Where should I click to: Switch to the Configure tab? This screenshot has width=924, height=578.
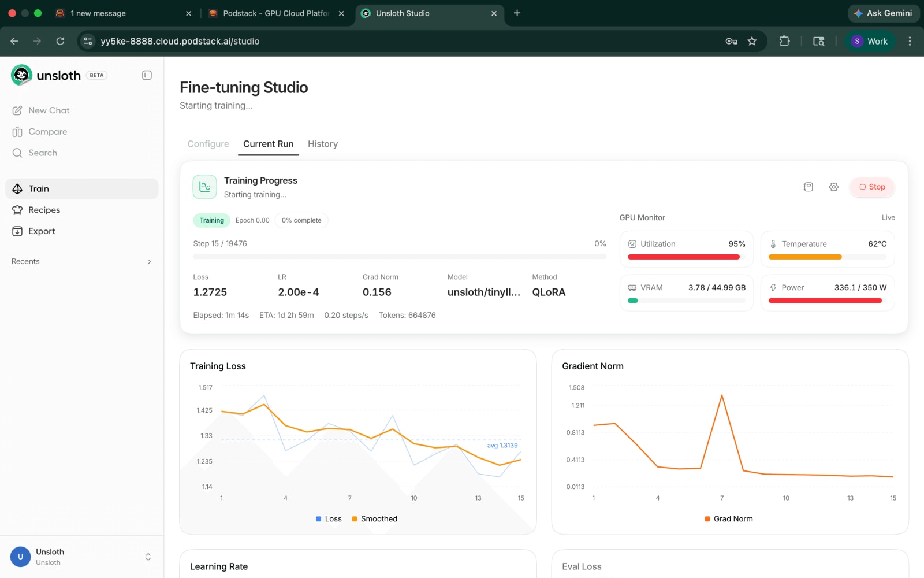click(x=208, y=144)
